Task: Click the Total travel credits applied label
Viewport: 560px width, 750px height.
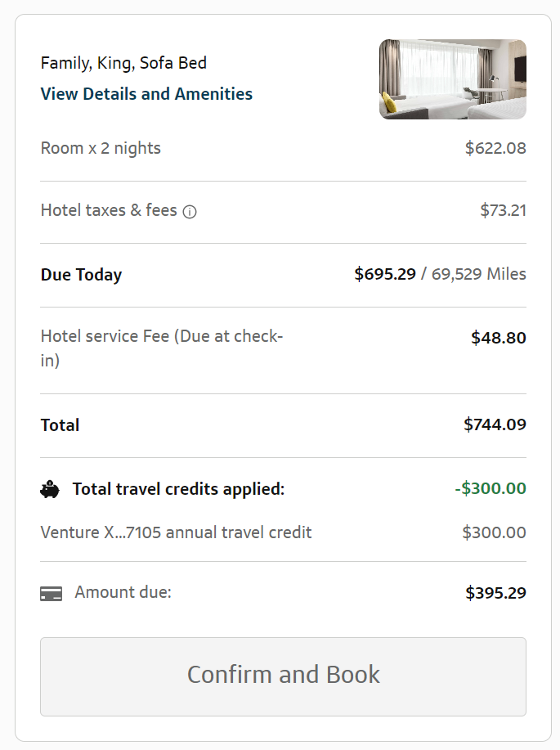Action: (x=178, y=489)
